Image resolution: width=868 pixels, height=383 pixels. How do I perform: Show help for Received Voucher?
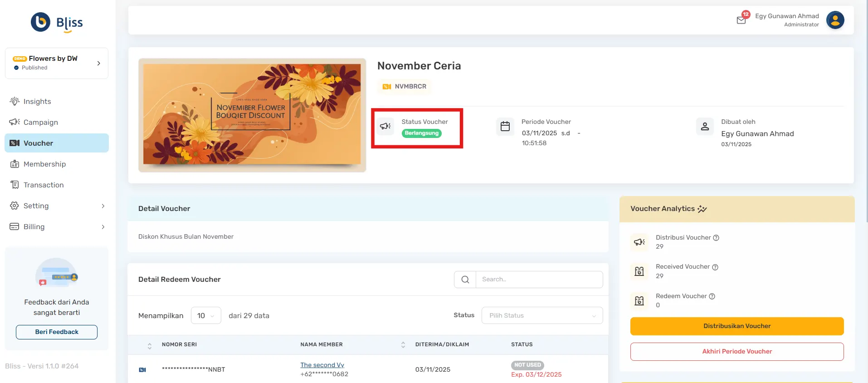[x=715, y=267]
